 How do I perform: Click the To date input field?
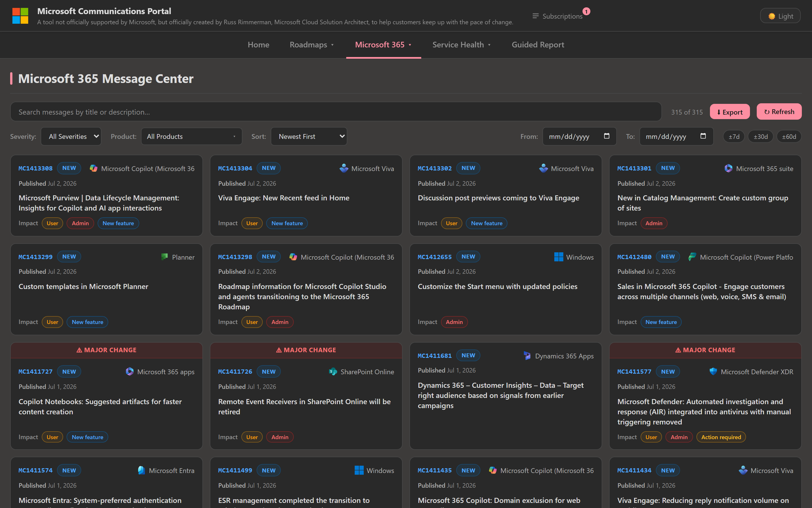[x=676, y=136]
